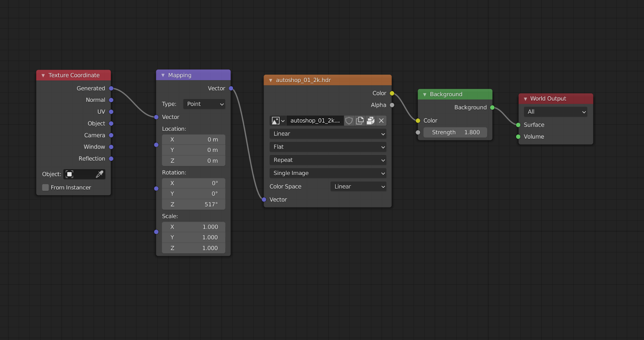Viewport: 644px width, 340px height.
Task: Open the Flat projection dropdown
Action: click(328, 147)
